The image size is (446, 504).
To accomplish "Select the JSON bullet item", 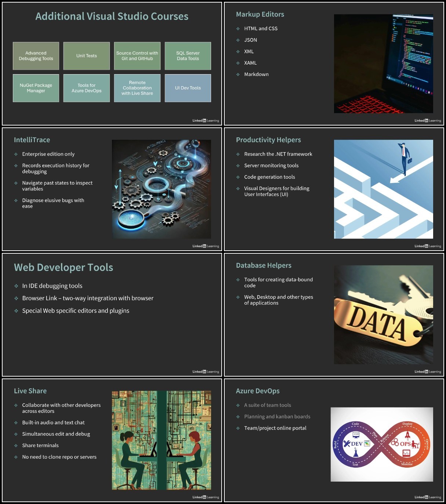I will coord(251,40).
